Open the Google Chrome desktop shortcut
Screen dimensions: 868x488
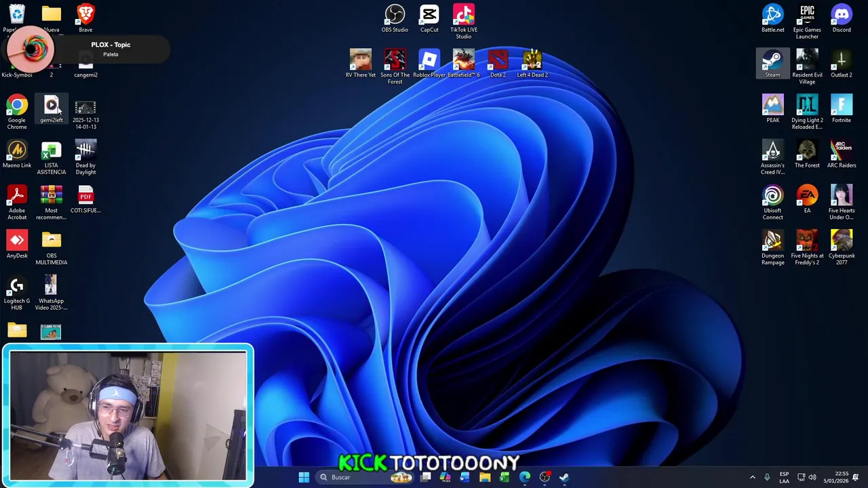pyautogui.click(x=17, y=113)
